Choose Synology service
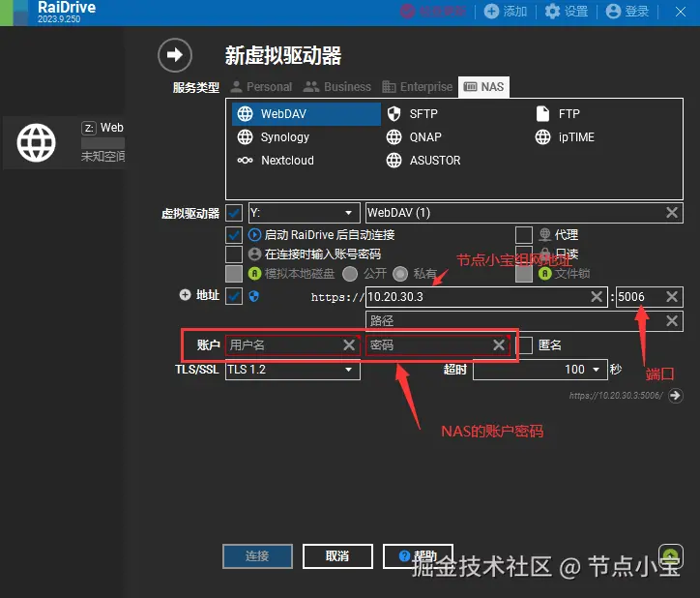Screen dimensions: 700x598 274,137
